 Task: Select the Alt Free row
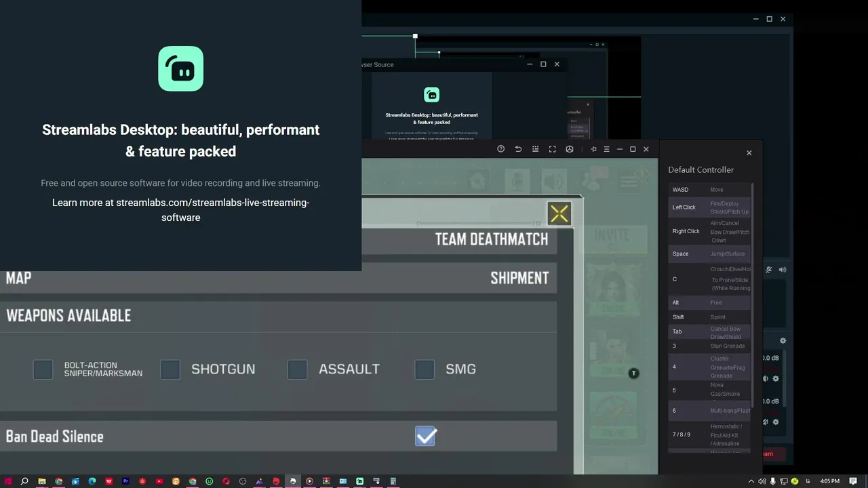710,303
